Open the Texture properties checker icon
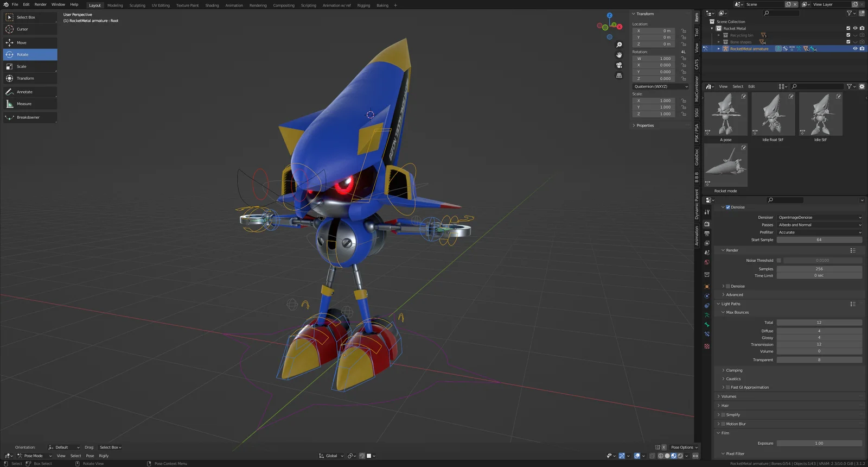The image size is (868, 467). point(707,346)
